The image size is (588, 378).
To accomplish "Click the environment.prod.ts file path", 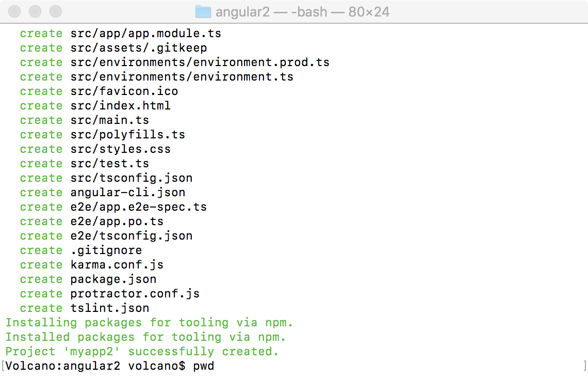I will [x=200, y=62].
